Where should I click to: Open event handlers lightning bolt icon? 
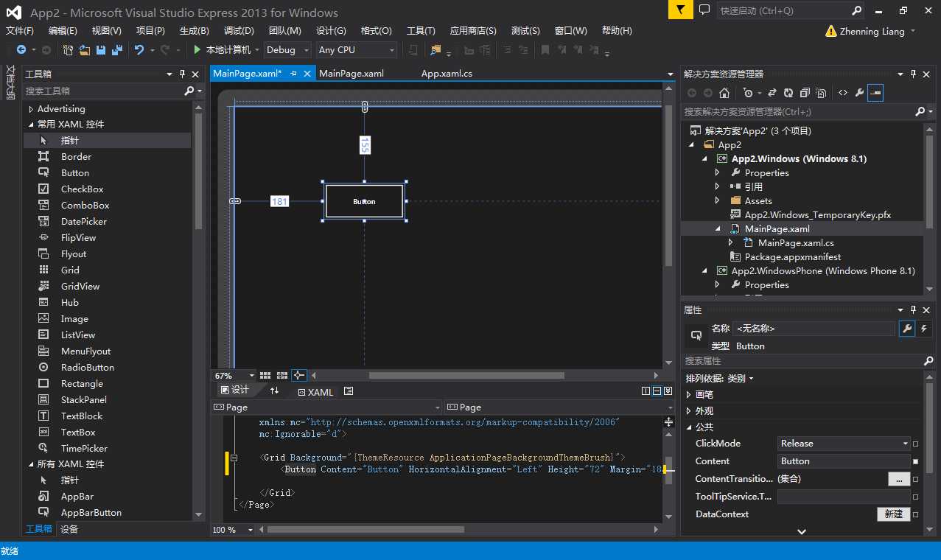coord(923,329)
